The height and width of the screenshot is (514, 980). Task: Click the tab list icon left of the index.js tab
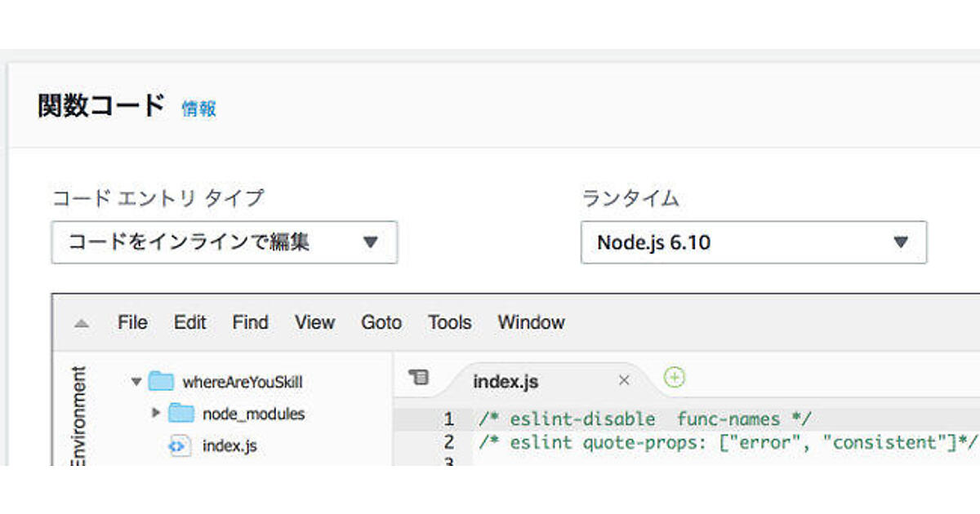[418, 377]
